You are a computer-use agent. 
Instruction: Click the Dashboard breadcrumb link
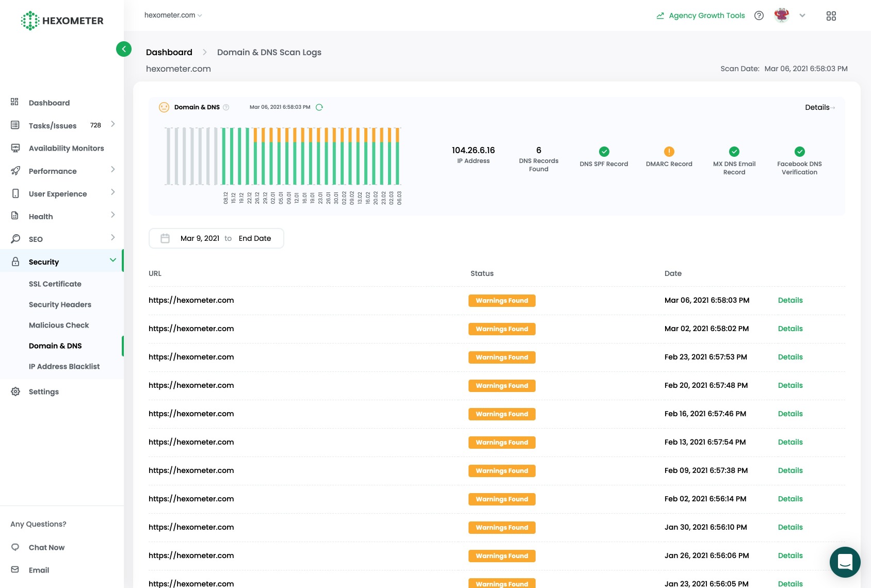point(169,52)
